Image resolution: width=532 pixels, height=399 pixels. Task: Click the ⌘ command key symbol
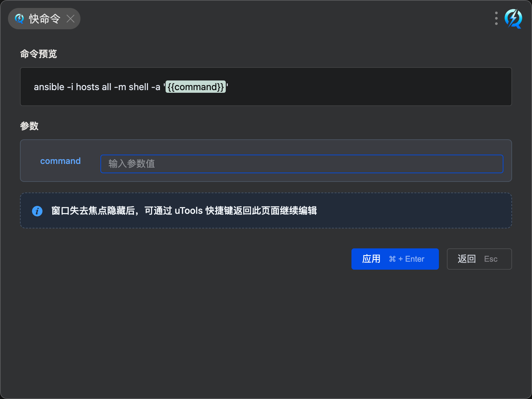click(x=392, y=259)
